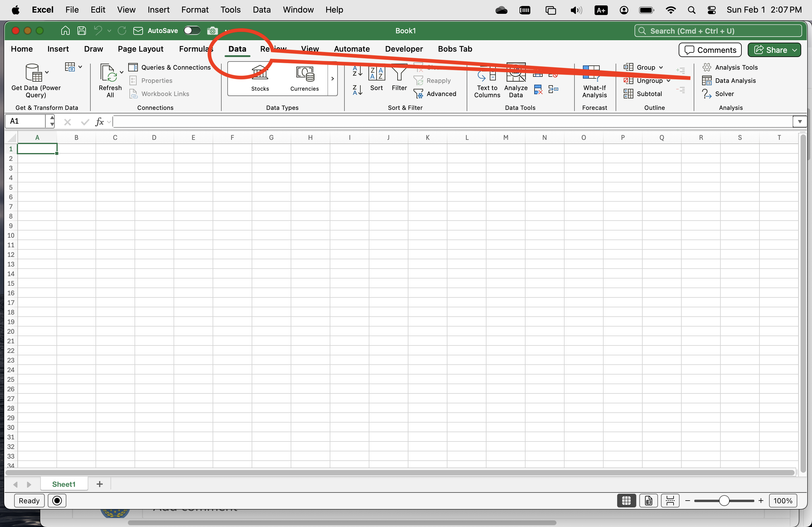Click into the formula bar input

(453, 122)
